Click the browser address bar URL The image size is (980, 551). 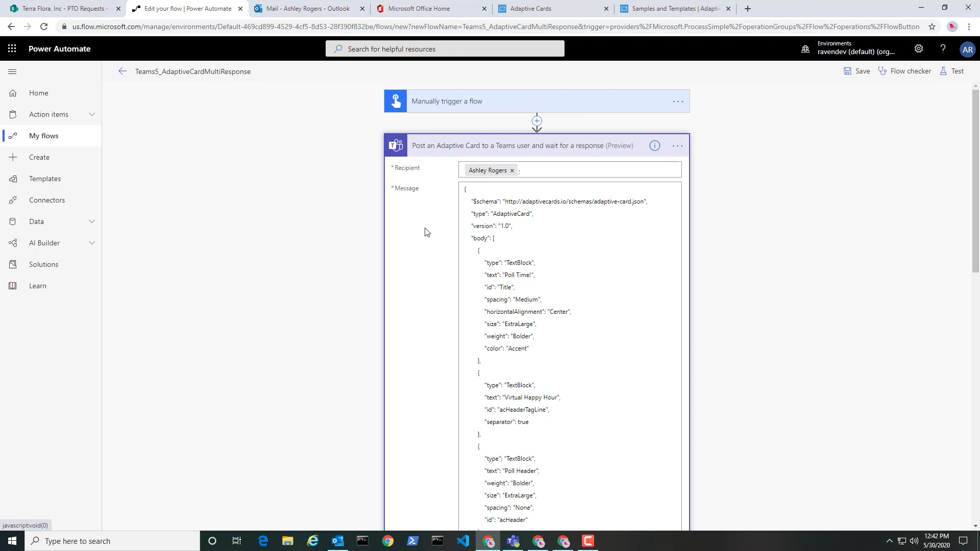tap(495, 27)
